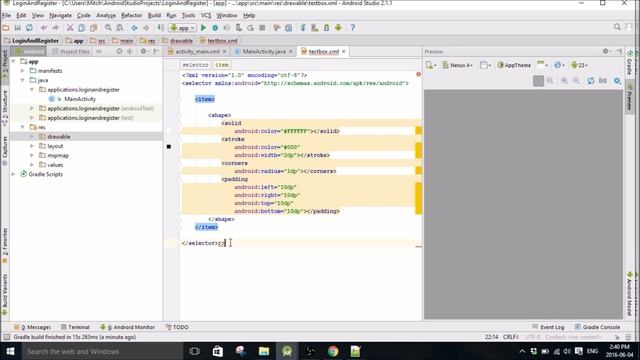This screenshot has height=360, width=640.
Task: Expand the Gradle Scripts node
Action: (x=13, y=174)
